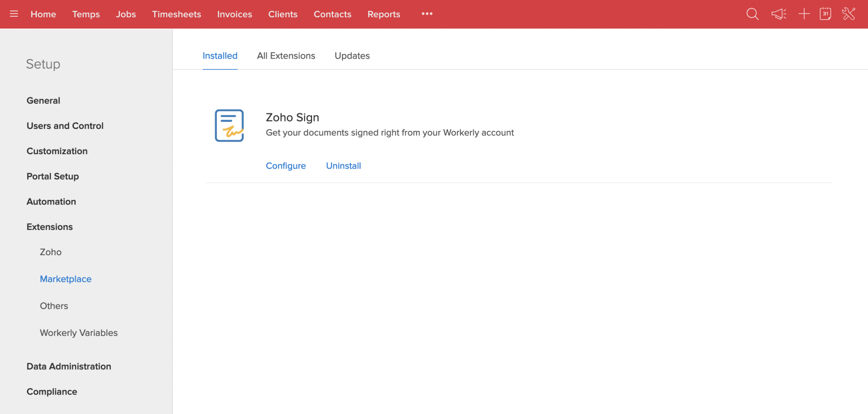The height and width of the screenshot is (414, 868).
Task: Expand the Data Administration section
Action: pyautogui.click(x=69, y=366)
